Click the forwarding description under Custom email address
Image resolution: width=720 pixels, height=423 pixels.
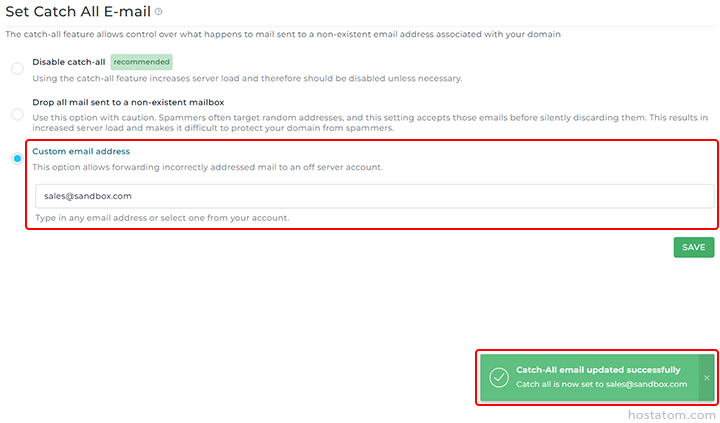(207, 166)
